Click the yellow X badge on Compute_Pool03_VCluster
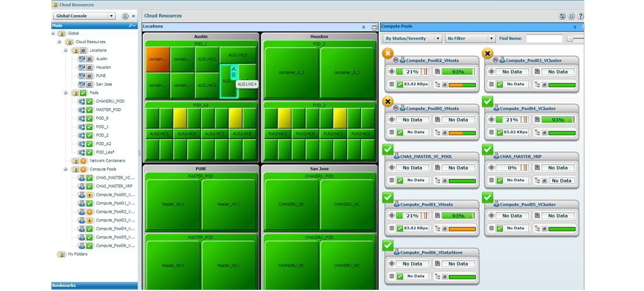The width and height of the screenshot is (644, 291). click(487, 53)
